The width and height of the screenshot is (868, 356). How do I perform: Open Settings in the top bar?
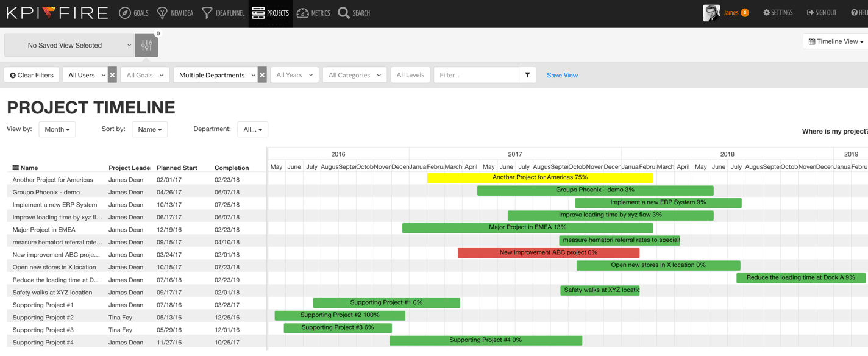coord(778,13)
